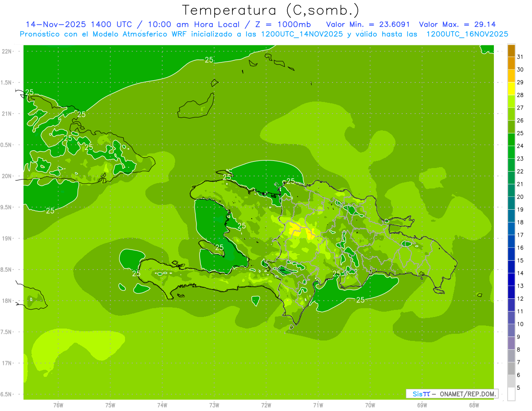Click the '22N' latitude axis label
The height and width of the screenshot is (411, 532).
click(7, 51)
